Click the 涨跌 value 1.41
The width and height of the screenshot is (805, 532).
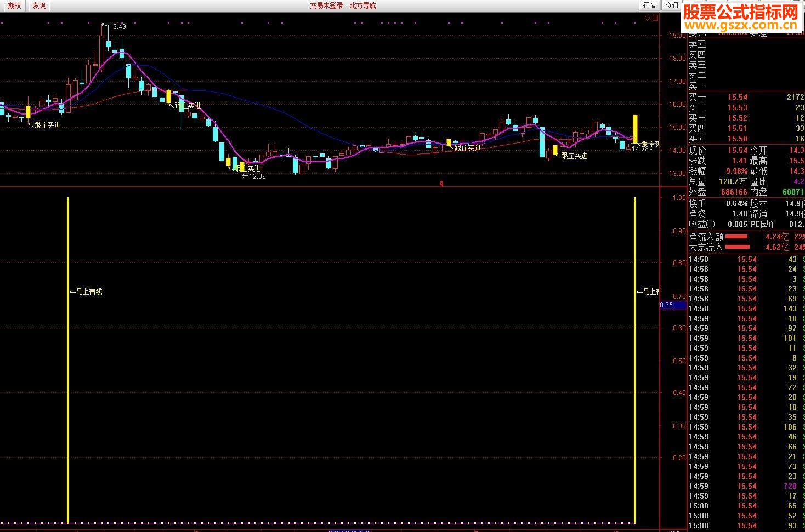739,161
